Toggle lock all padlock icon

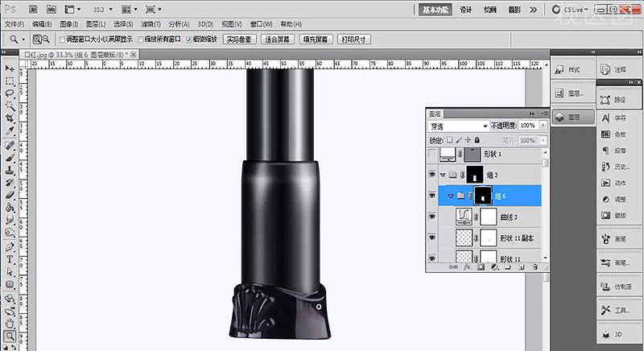point(477,140)
